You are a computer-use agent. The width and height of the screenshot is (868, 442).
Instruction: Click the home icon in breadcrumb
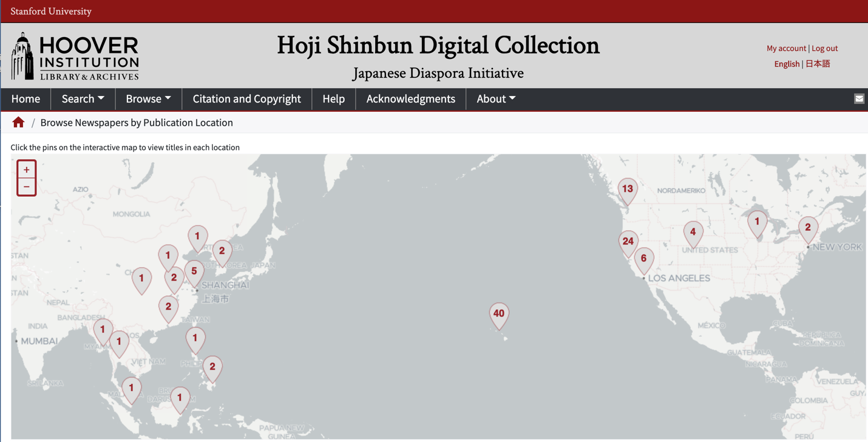pyautogui.click(x=18, y=123)
